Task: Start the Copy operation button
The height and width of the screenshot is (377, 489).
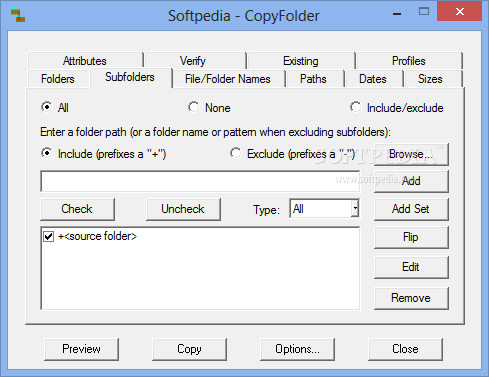Action: [x=189, y=349]
